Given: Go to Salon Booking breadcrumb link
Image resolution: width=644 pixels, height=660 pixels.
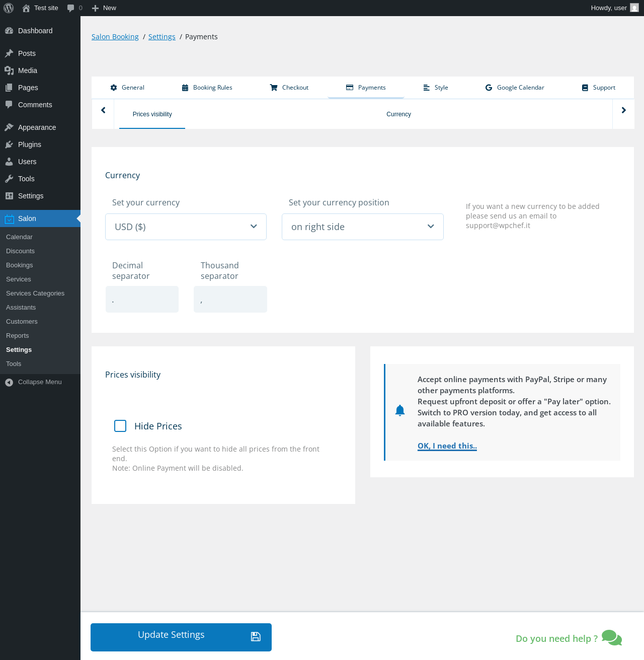Looking at the screenshot, I should click(x=115, y=37).
